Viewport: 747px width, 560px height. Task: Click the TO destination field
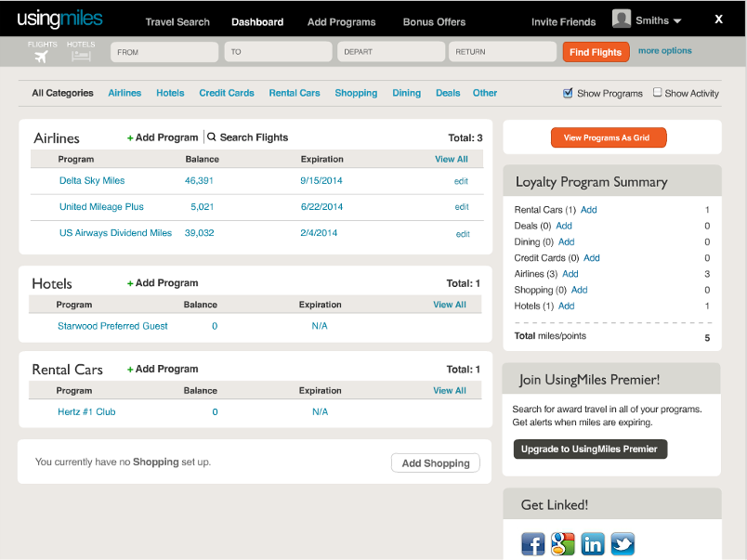278,52
